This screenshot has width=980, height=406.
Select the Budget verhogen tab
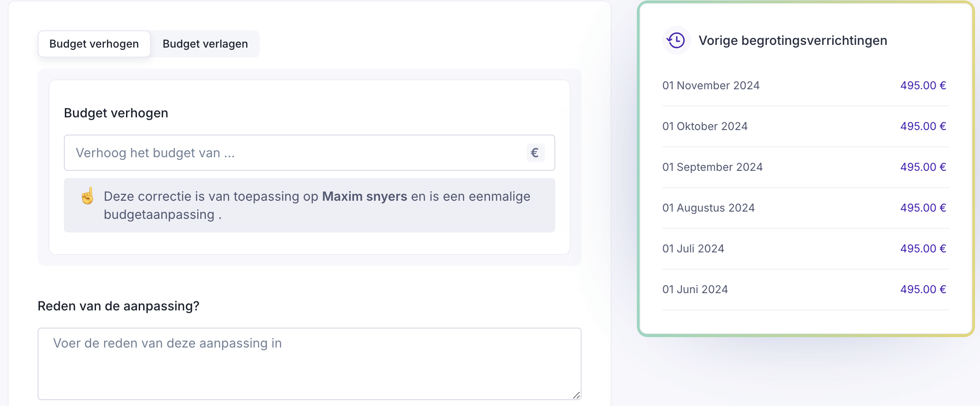pyautogui.click(x=94, y=44)
